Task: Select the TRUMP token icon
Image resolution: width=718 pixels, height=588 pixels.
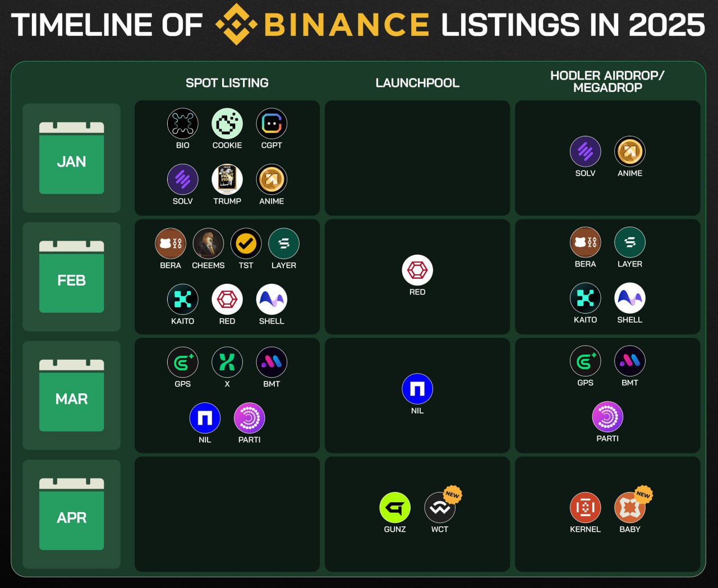Action: tap(227, 180)
